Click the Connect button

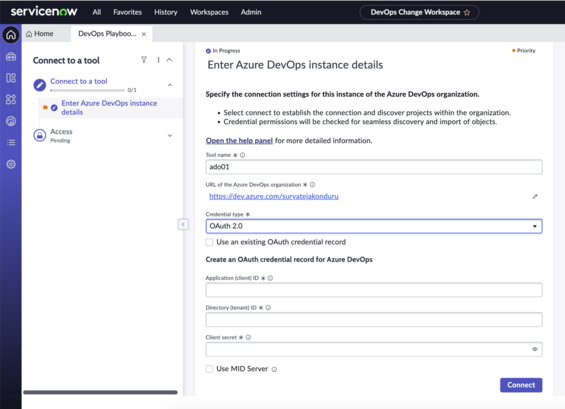[521, 385]
